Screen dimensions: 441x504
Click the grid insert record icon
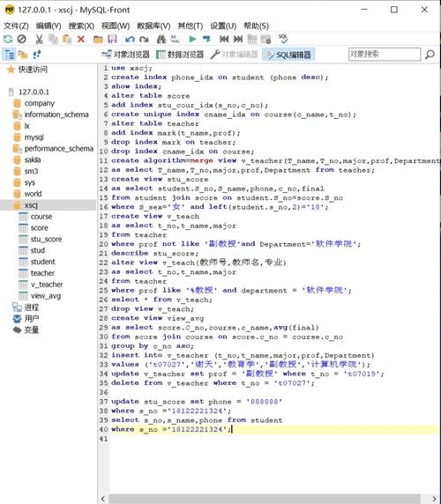click(252, 40)
